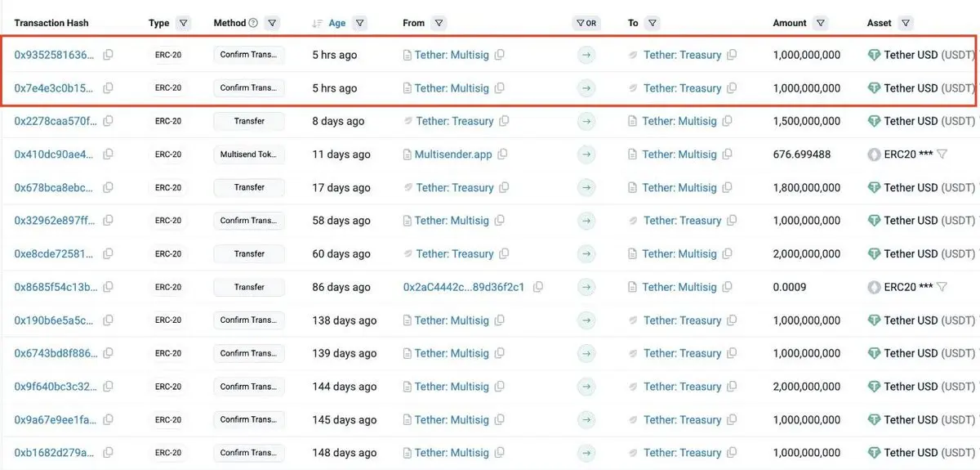The image size is (980, 470).
Task: Open transaction 0x2278caa570f... details
Action: click(56, 121)
